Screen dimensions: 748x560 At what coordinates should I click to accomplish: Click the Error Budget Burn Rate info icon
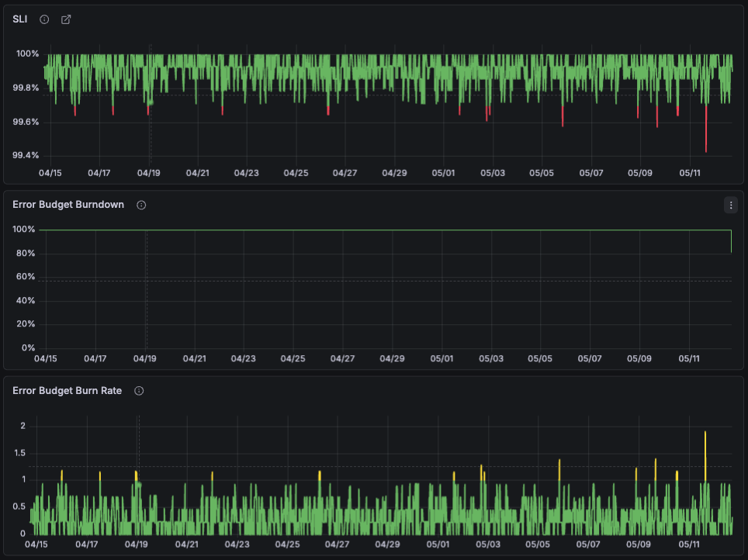(139, 391)
